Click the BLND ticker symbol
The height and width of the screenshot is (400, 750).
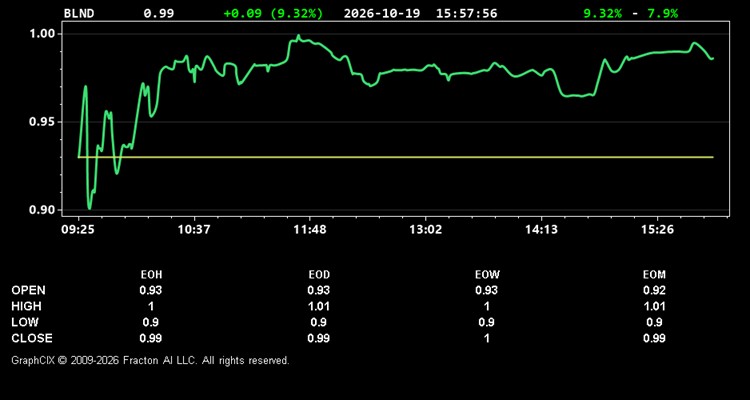79,13
